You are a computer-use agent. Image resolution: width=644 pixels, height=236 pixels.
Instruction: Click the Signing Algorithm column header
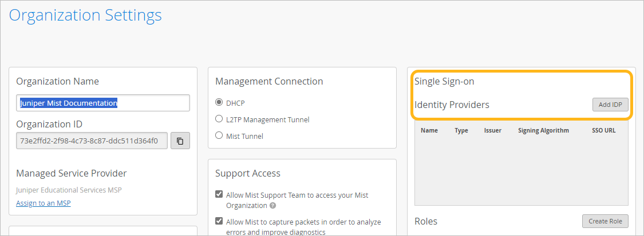point(543,130)
